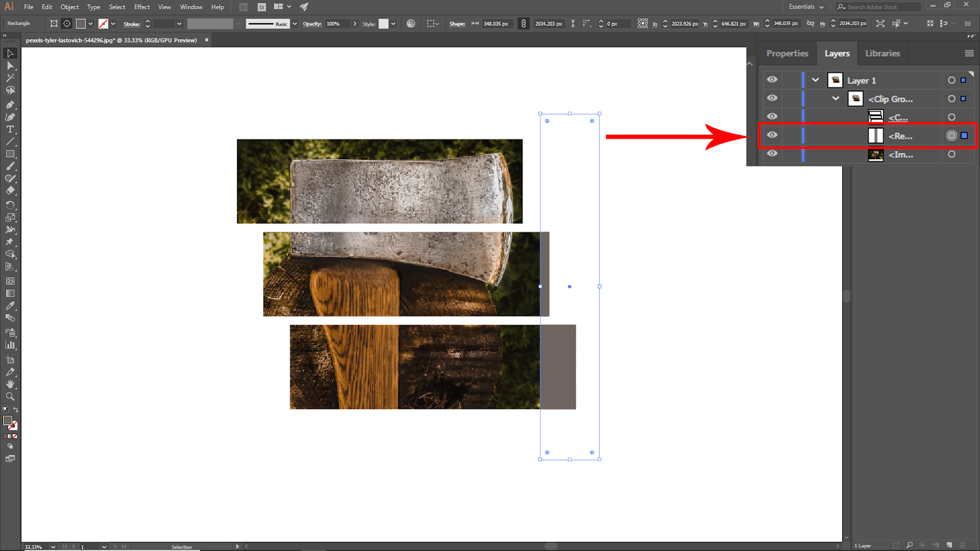Select the Line Segment tool
Viewport: 980px width, 551px height.
[x=10, y=142]
